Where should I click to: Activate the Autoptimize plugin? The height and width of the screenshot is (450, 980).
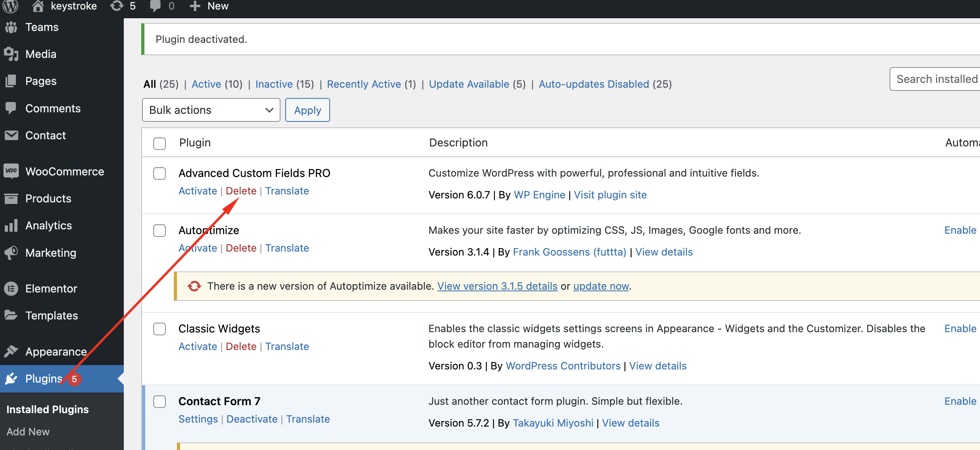pyautogui.click(x=198, y=248)
